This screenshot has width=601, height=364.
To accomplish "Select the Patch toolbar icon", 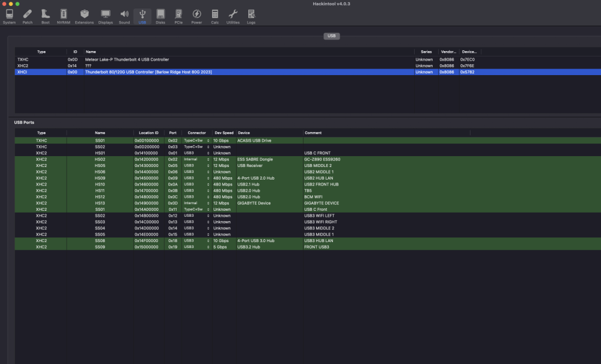I will (27, 16).
